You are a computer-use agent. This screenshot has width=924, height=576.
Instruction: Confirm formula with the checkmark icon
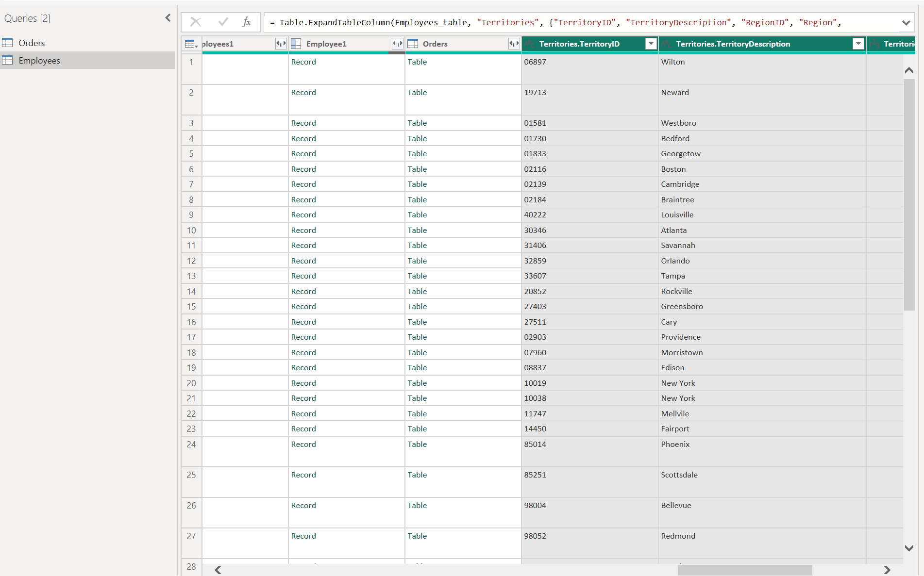click(223, 22)
